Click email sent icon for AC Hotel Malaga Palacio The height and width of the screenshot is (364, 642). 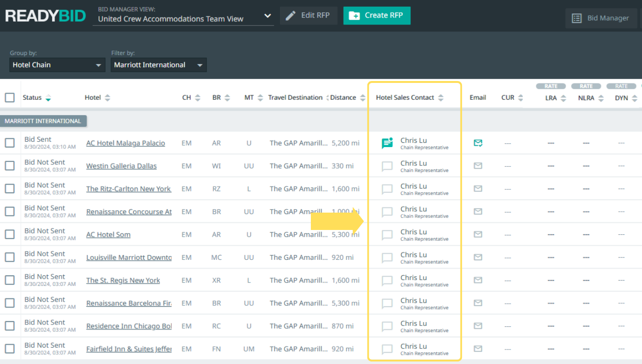478,143
